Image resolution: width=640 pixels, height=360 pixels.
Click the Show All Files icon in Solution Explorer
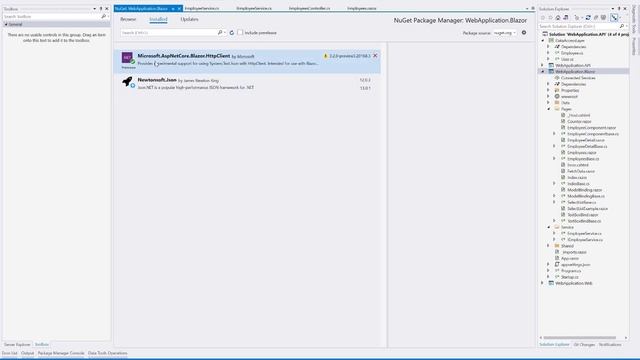[x=603, y=18]
